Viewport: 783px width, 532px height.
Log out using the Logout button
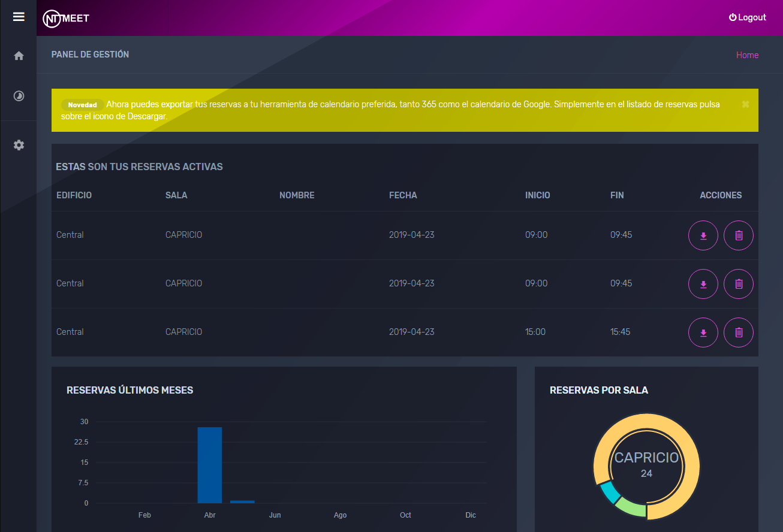coord(748,17)
